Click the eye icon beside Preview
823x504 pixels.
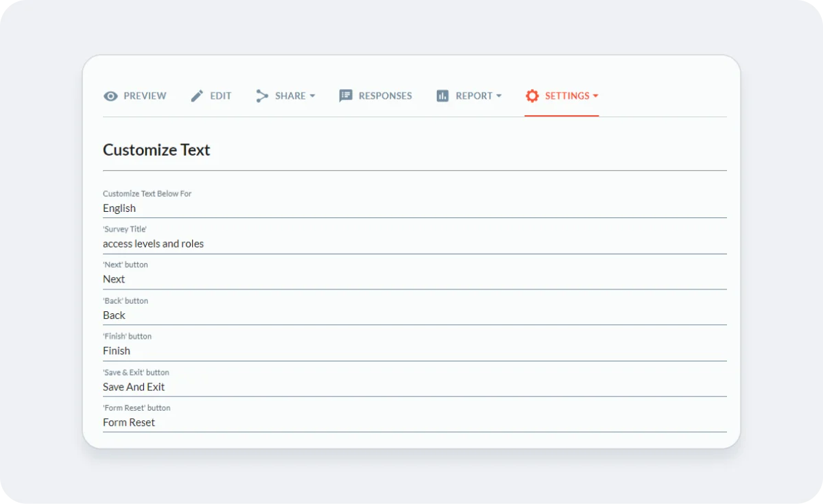point(110,96)
